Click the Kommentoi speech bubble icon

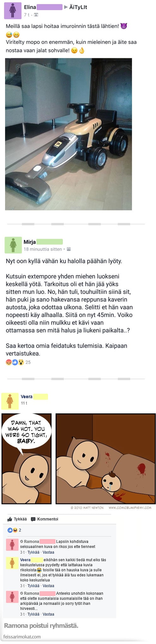[33, 519]
